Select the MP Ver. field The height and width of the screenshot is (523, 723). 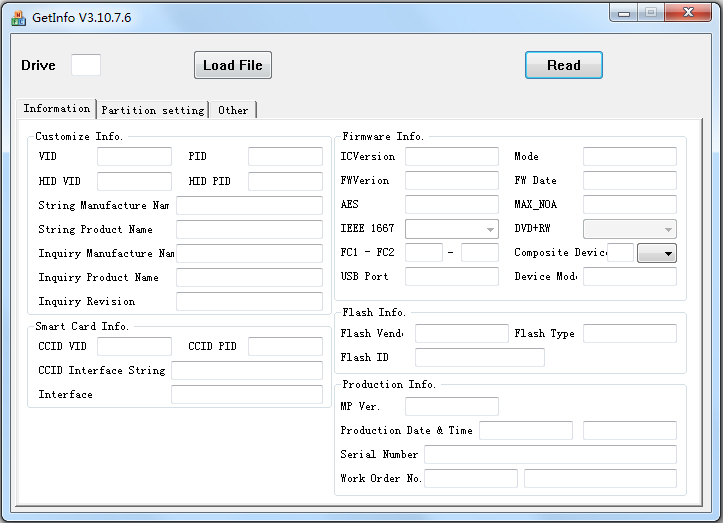pos(451,406)
